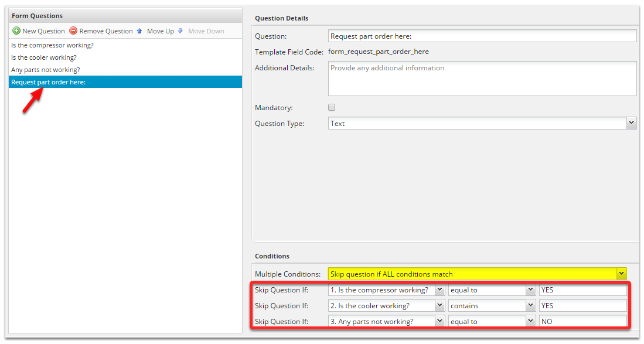Select 'Any parts not working?' question
The image size is (644, 344).
point(46,70)
